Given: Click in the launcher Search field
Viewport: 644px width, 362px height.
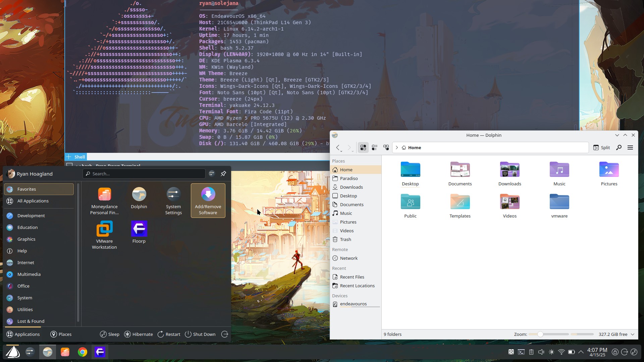Looking at the screenshot, I should point(144,174).
